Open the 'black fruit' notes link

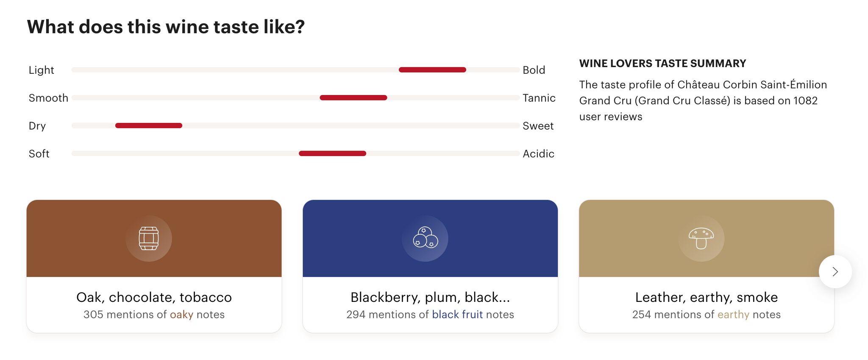(457, 315)
